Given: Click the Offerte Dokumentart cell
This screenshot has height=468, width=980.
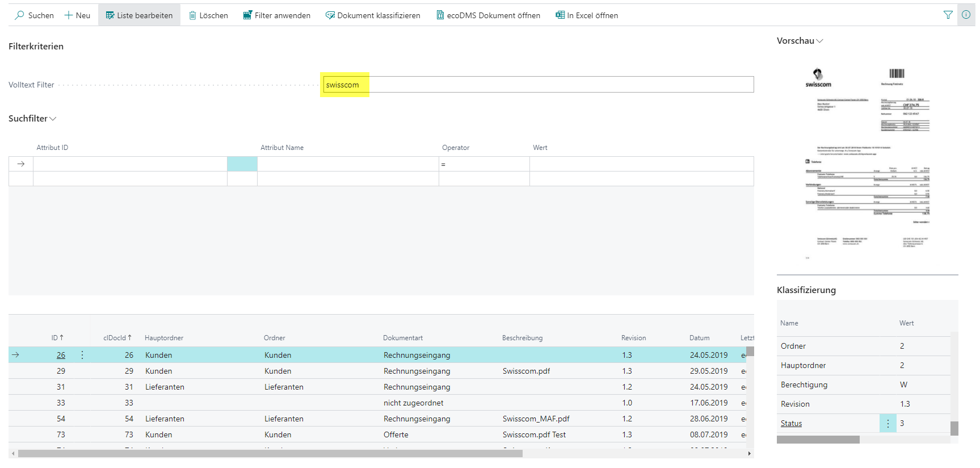Looking at the screenshot, I should pyautogui.click(x=396, y=434).
